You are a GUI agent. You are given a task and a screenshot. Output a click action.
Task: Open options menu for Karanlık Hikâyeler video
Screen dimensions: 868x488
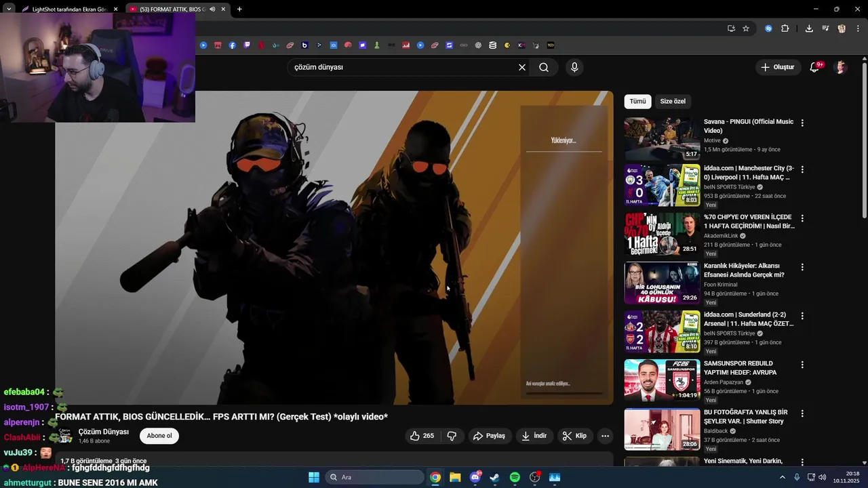click(x=802, y=267)
